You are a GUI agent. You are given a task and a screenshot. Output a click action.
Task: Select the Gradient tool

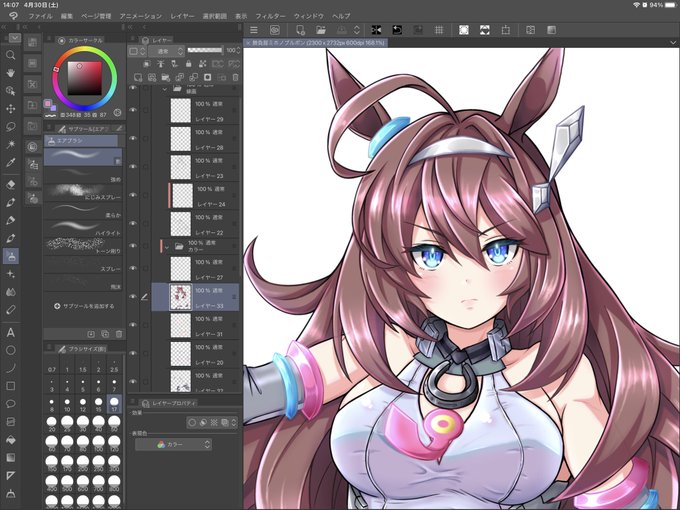11,458
